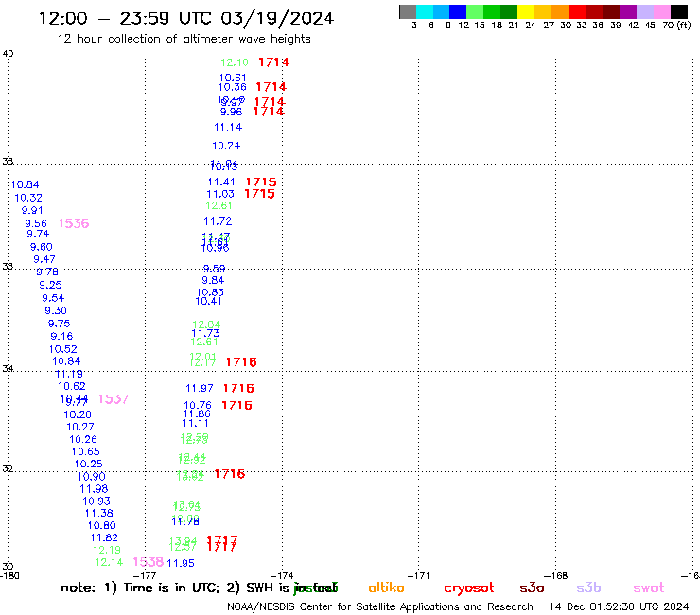Click the wave height value '9.56'
This screenshot has height=615, width=700.
(x=36, y=223)
